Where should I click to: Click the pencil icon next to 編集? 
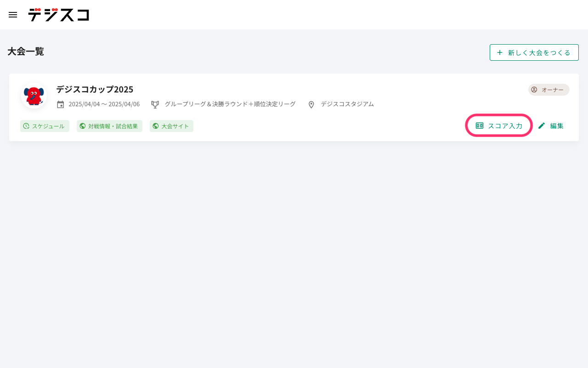(x=542, y=126)
